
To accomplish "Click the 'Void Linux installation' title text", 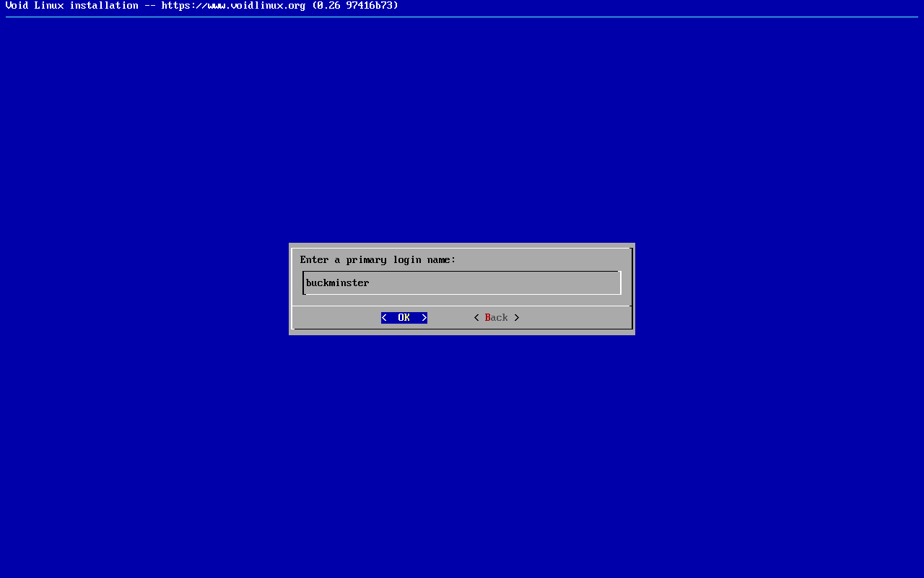I will [71, 6].
